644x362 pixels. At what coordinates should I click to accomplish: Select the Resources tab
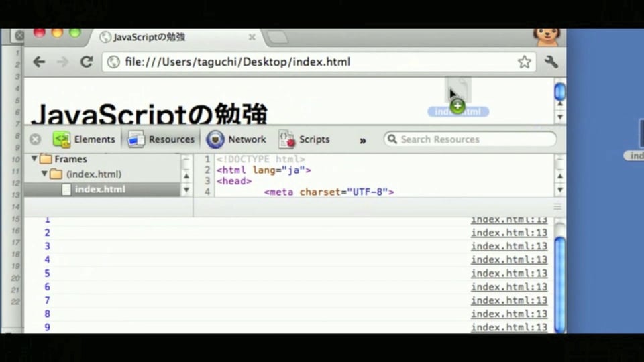click(x=161, y=139)
